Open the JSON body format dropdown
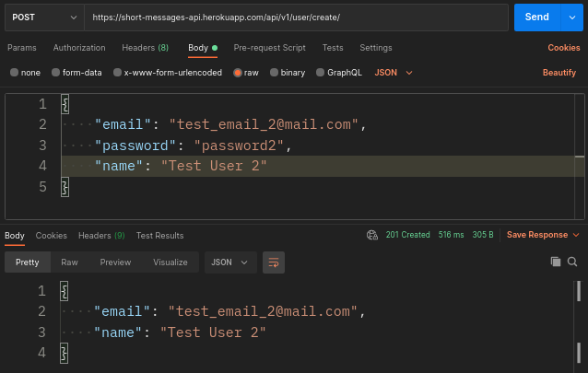Viewport: 588px width, 373px height. click(x=394, y=73)
